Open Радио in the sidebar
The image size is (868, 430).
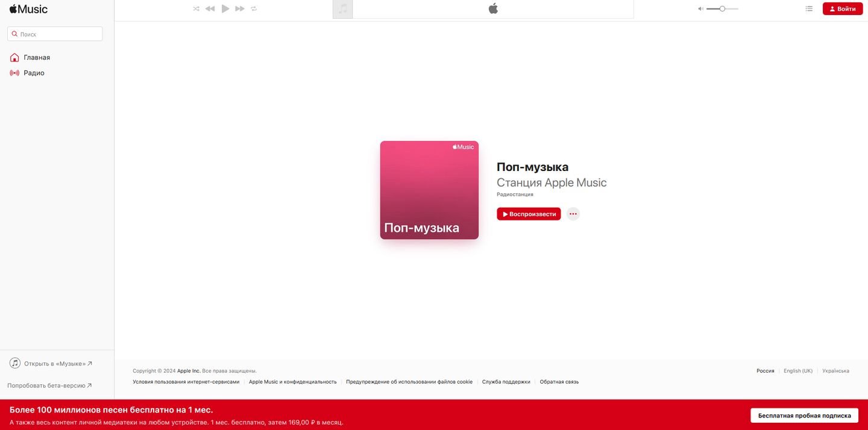pos(34,73)
